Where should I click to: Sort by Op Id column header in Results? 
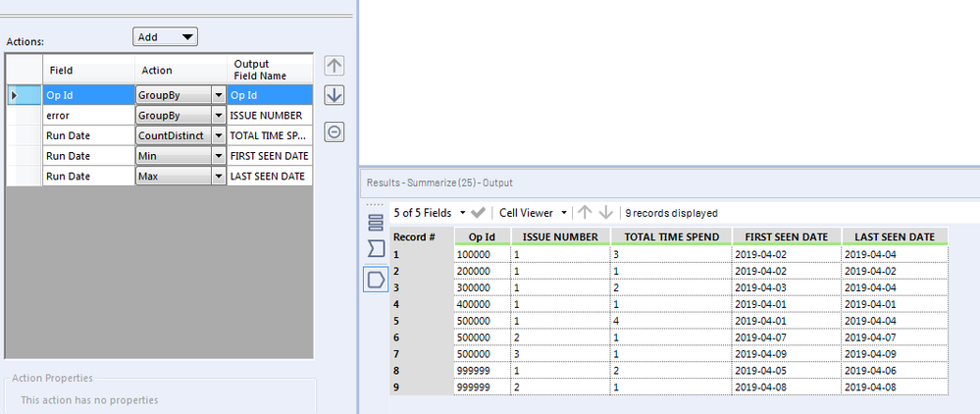click(x=483, y=236)
